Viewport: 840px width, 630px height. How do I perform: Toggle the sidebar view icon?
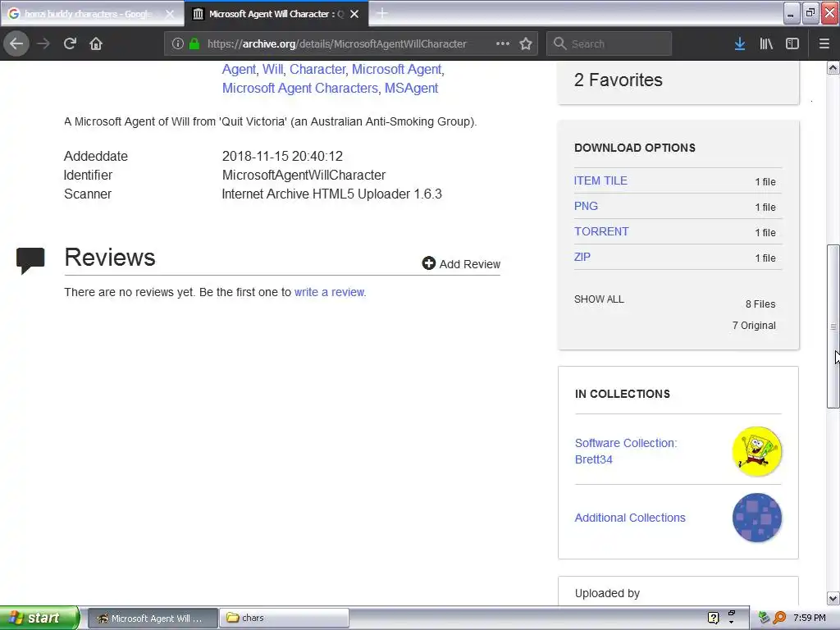(x=792, y=43)
